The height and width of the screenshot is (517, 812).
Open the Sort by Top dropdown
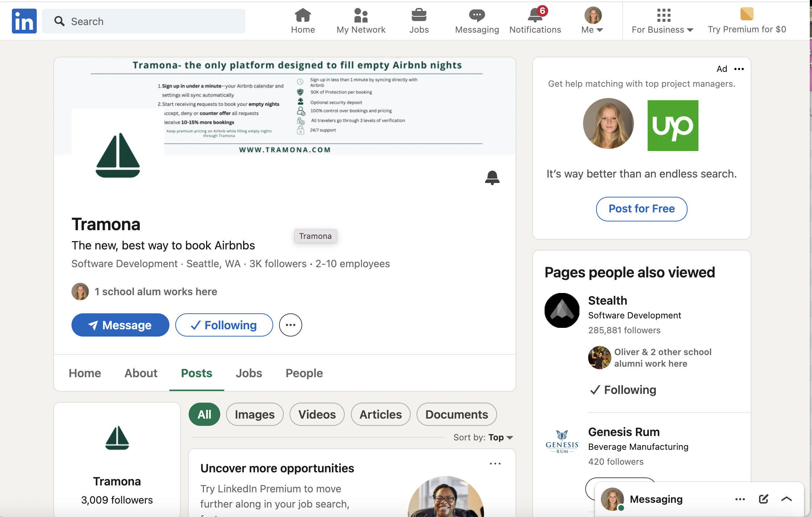[x=483, y=437]
